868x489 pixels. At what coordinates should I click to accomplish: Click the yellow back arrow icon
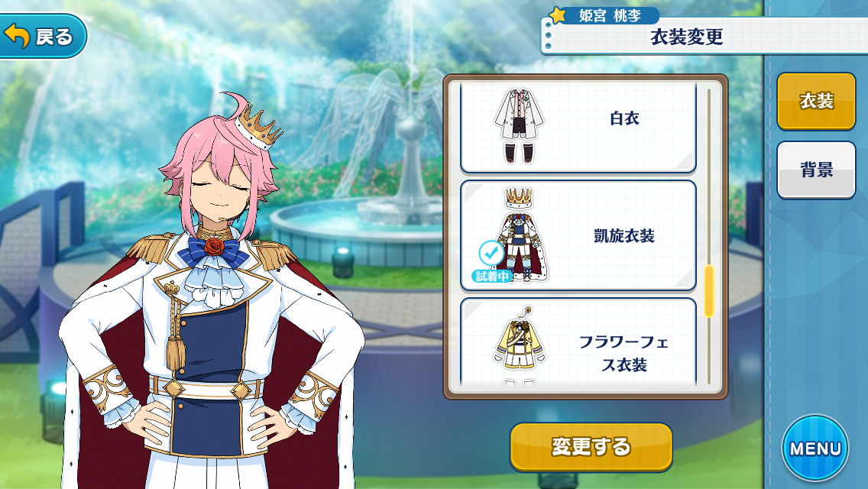(x=17, y=36)
